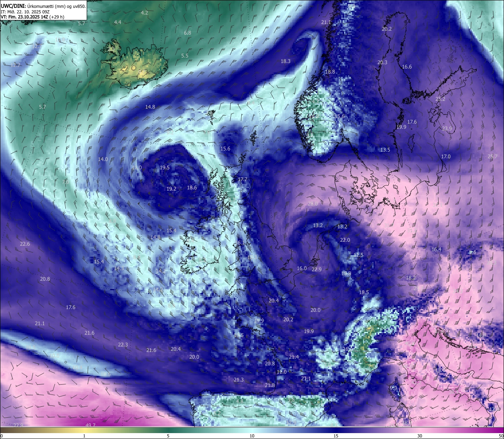Click the 19.5 value in the cyclone center

165,167
